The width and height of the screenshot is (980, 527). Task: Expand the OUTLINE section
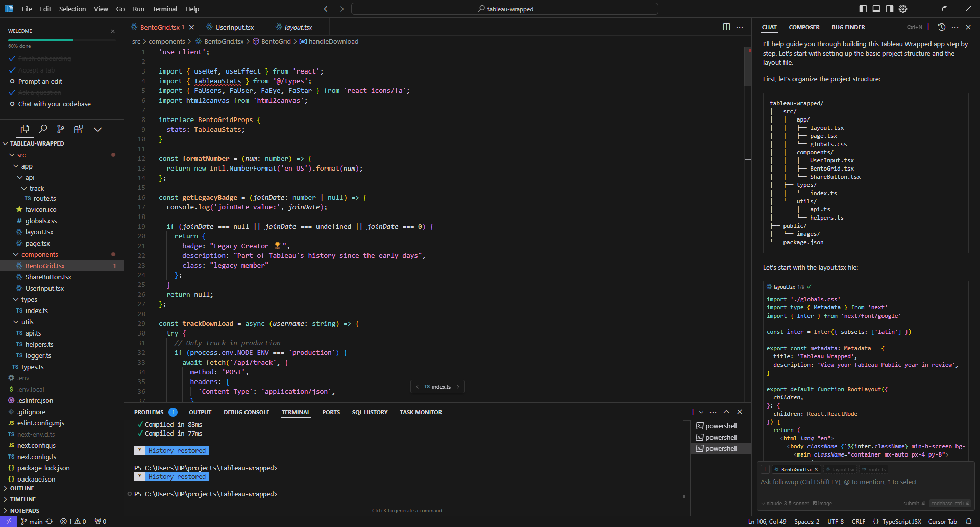click(x=22, y=488)
